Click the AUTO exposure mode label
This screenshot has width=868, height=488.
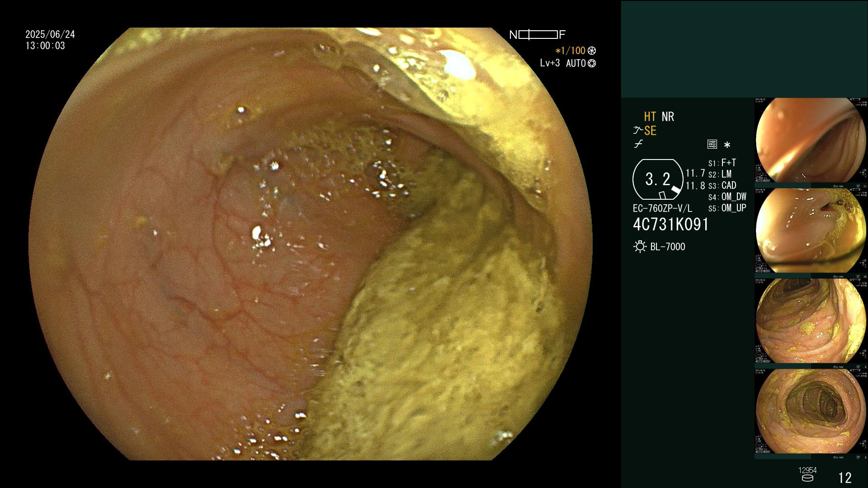(x=576, y=64)
